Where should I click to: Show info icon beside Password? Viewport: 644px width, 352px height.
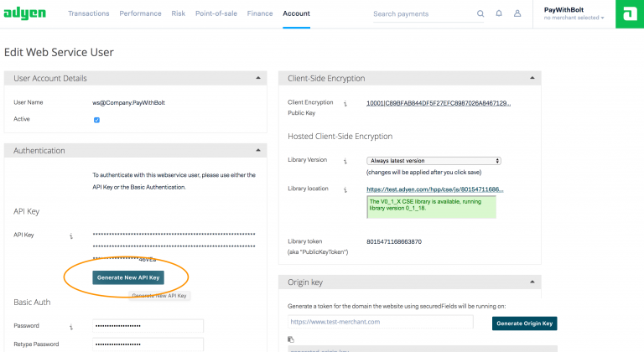tap(71, 327)
